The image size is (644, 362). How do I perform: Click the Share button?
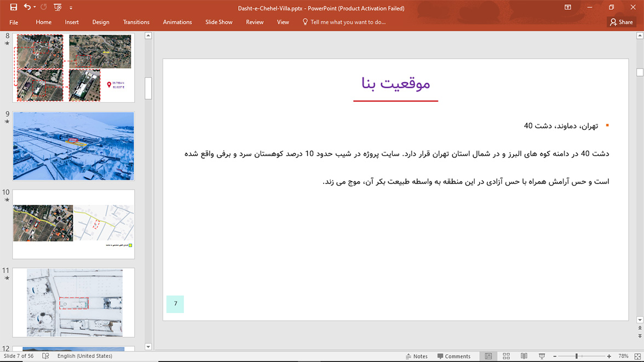tap(622, 22)
